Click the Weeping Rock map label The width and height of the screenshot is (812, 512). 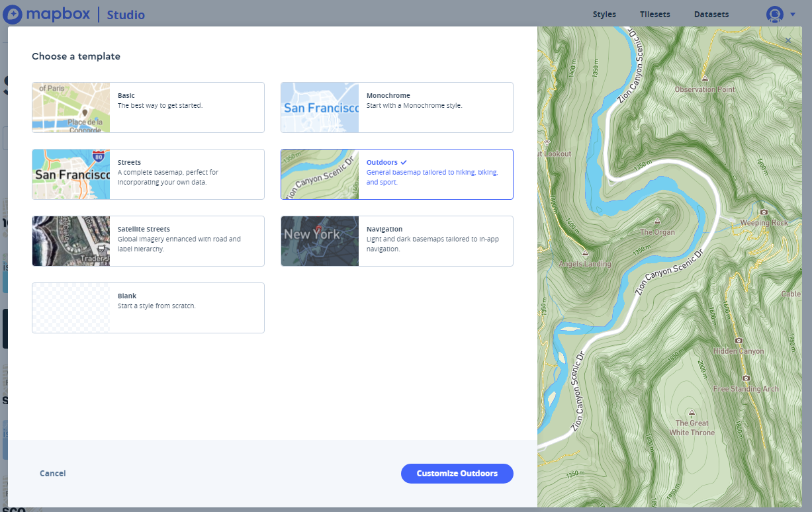tap(764, 223)
